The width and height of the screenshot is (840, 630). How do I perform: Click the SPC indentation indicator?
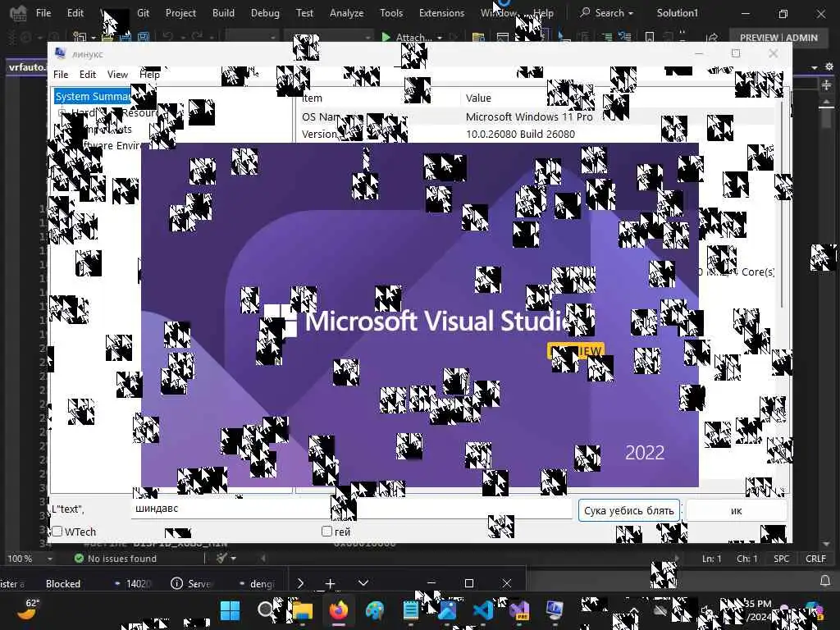coord(781,558)
